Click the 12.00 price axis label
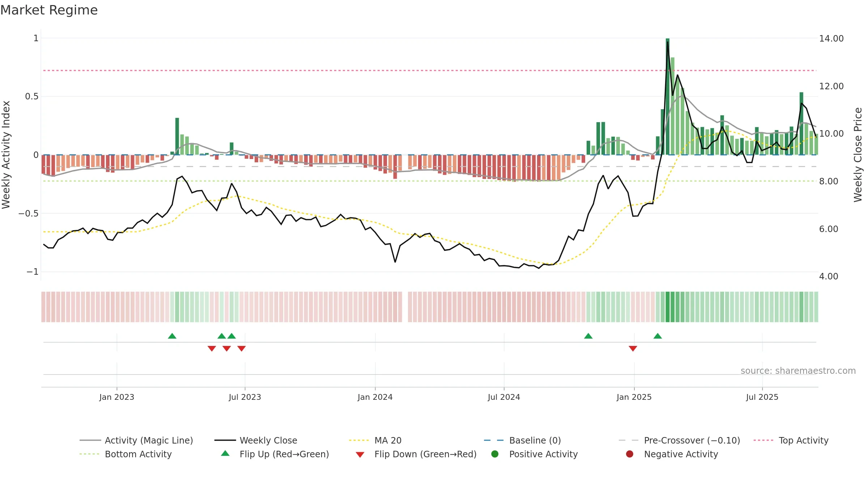This screenshot has height=488, width=868. tap(831, 86)
